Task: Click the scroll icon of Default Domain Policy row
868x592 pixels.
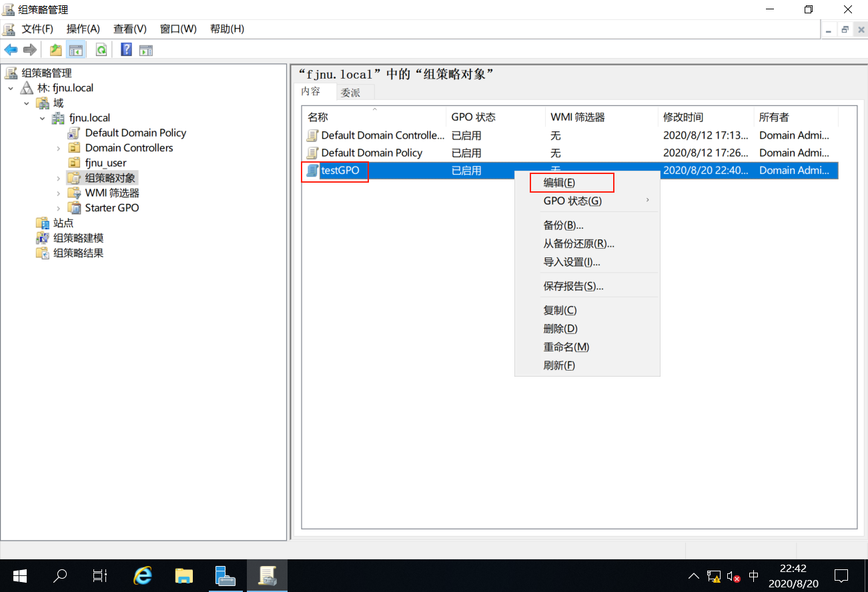Action: [312, 153]
